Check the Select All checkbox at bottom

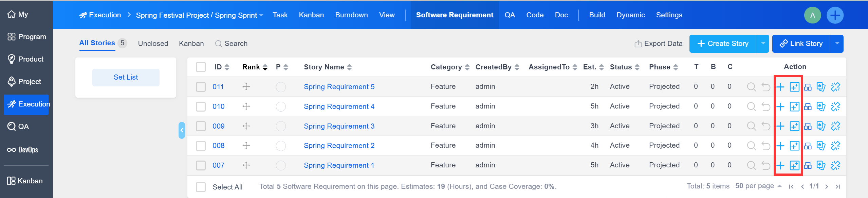pos(201,187)
